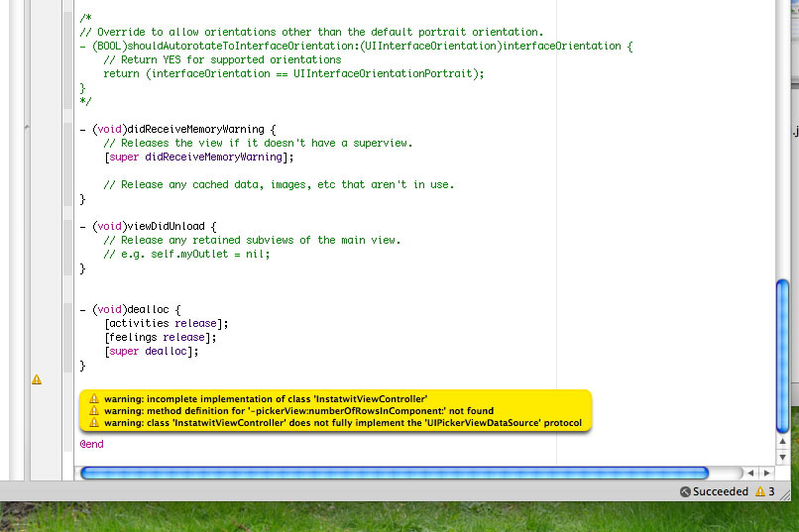The height and width of the screenshot is (532, 799).
Task: Click the '[super dealloc];' line
Action: tap(152, 352)
